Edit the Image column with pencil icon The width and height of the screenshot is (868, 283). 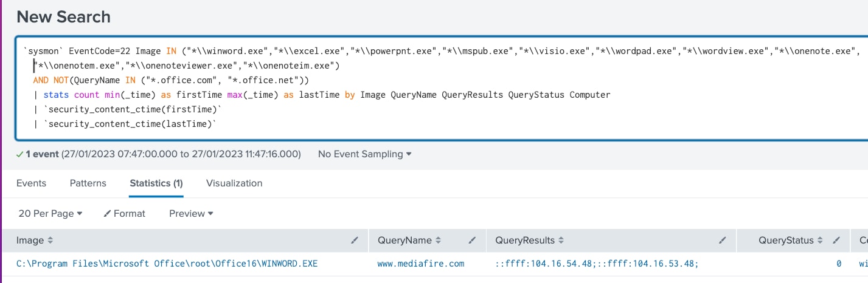tap(355, 240)
